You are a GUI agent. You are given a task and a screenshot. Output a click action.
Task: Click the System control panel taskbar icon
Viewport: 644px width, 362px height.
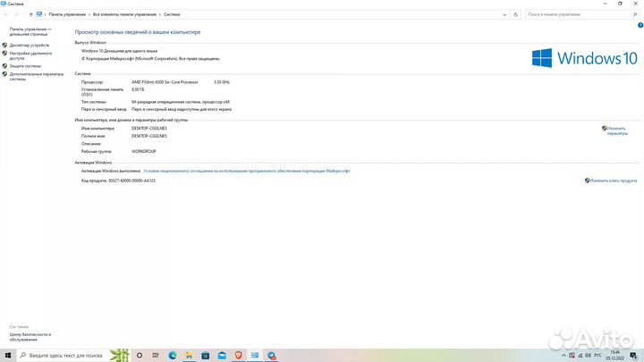[255, 356]
